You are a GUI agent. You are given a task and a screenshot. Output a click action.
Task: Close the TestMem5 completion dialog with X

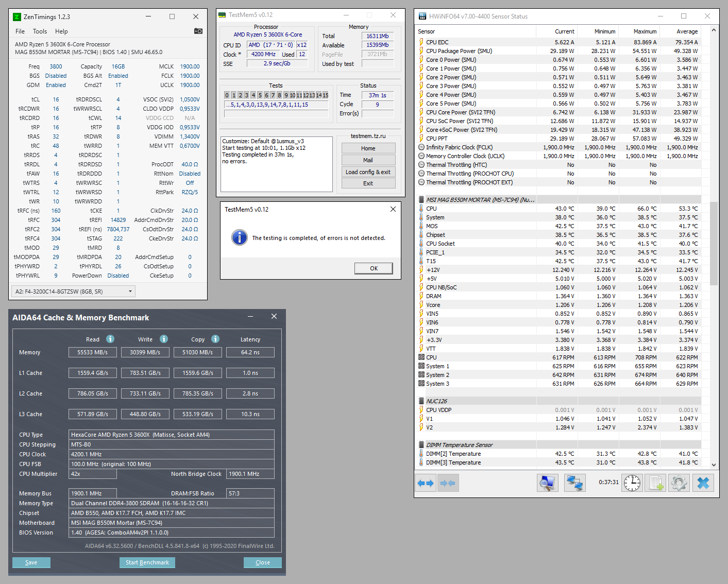point(393,209)
